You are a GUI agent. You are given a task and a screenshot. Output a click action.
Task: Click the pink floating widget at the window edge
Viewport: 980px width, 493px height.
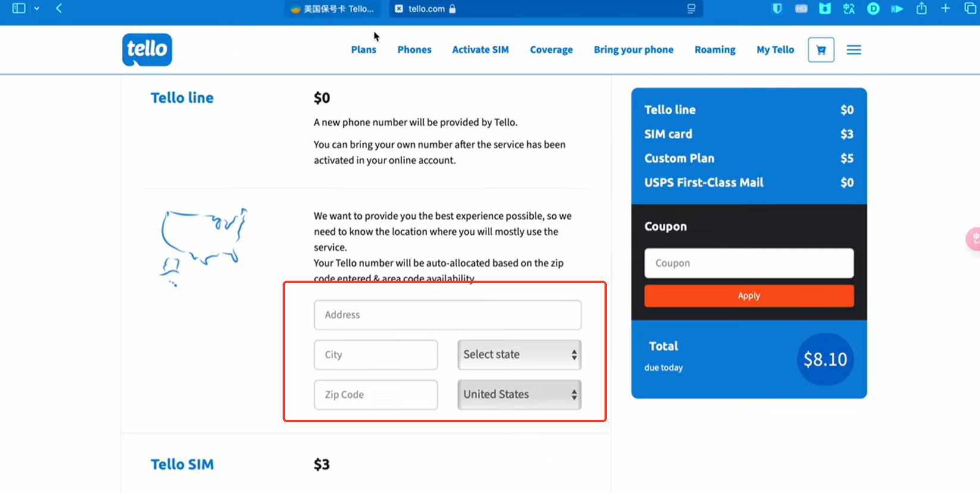[973, 239]
